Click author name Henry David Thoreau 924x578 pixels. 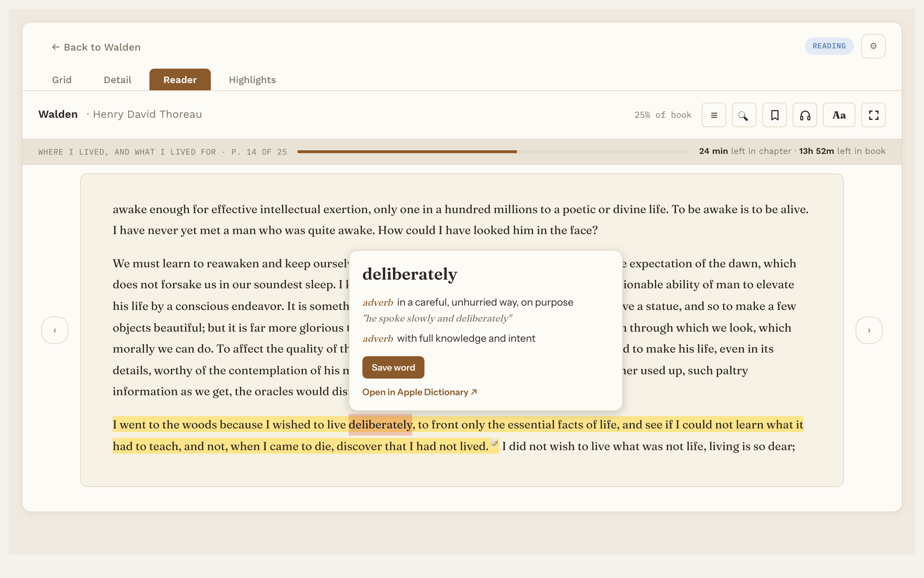point(147,114)
